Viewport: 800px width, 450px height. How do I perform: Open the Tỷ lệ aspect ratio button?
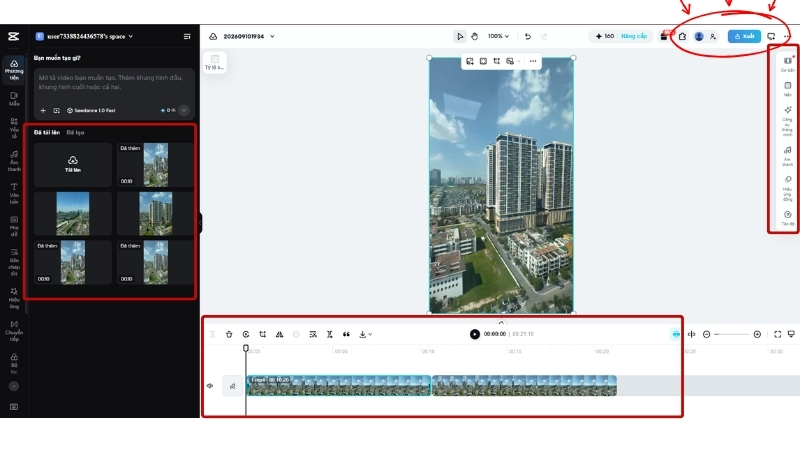[214, 62]
